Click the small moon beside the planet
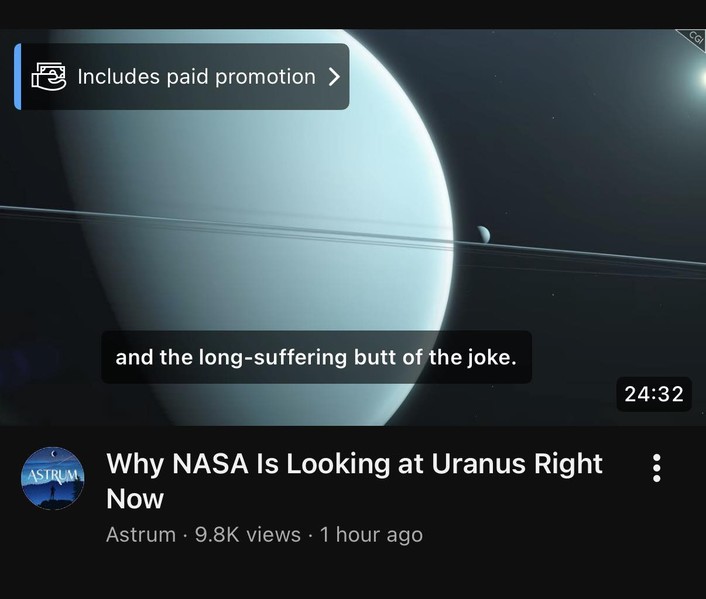This screenshot has height=599, width=706. (483, 235)
